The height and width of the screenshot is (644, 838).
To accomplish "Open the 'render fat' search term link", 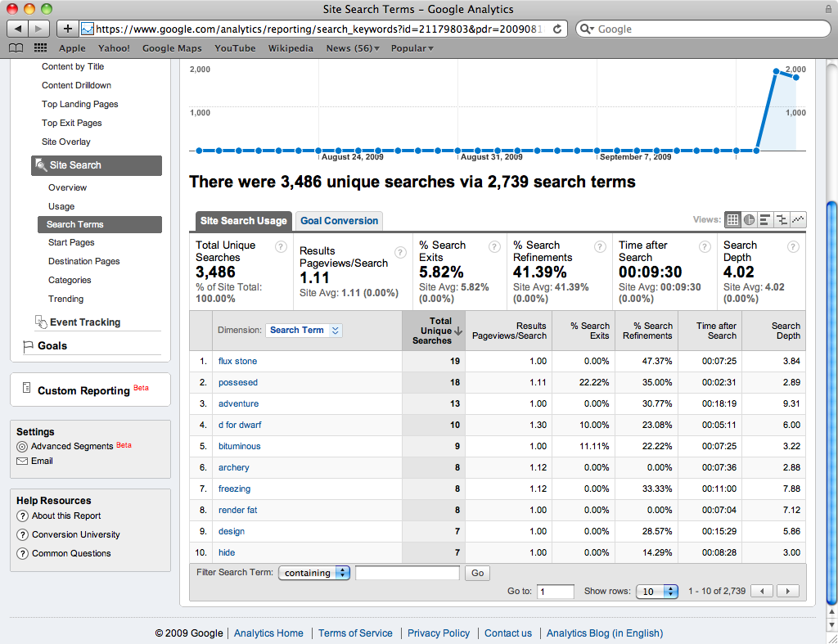I will [238, 510].
